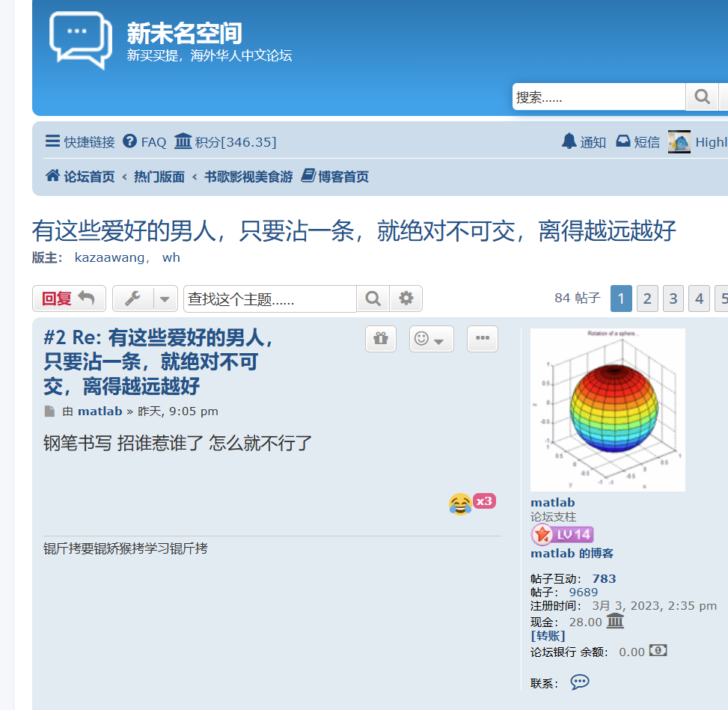
Task: Click the post document icon before 由
Action: click(49, 411)
